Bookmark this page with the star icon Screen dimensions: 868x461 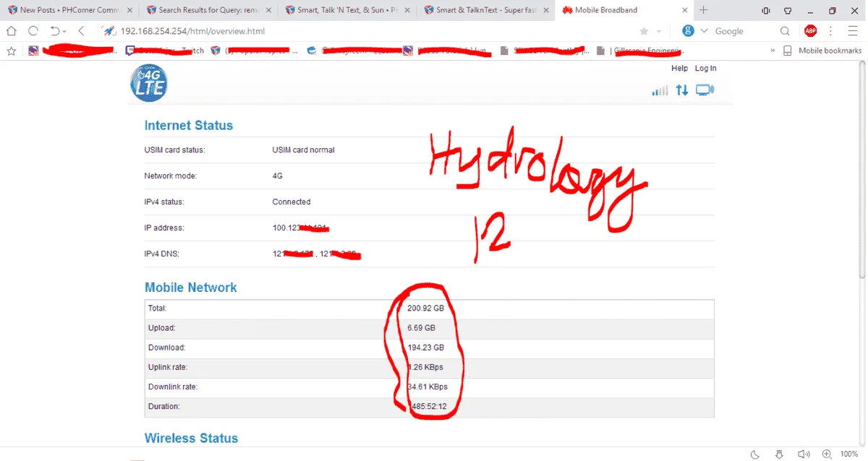tap(644, 31)
